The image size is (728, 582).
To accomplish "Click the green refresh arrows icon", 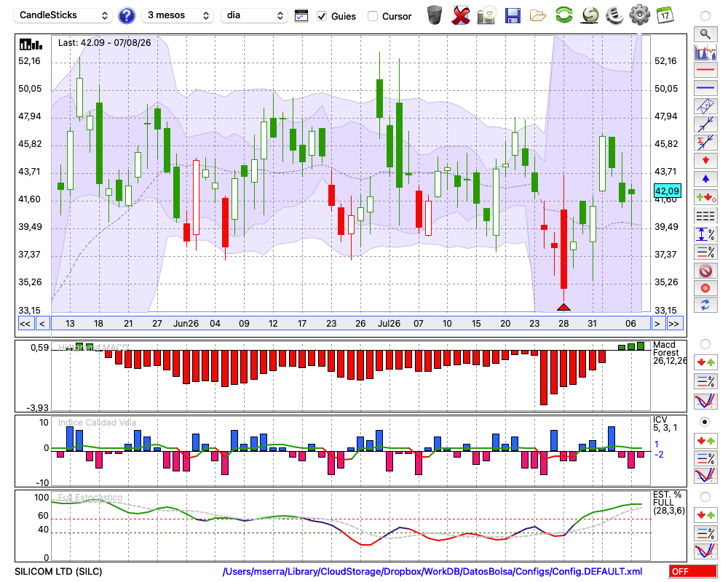I will point(563,15).
